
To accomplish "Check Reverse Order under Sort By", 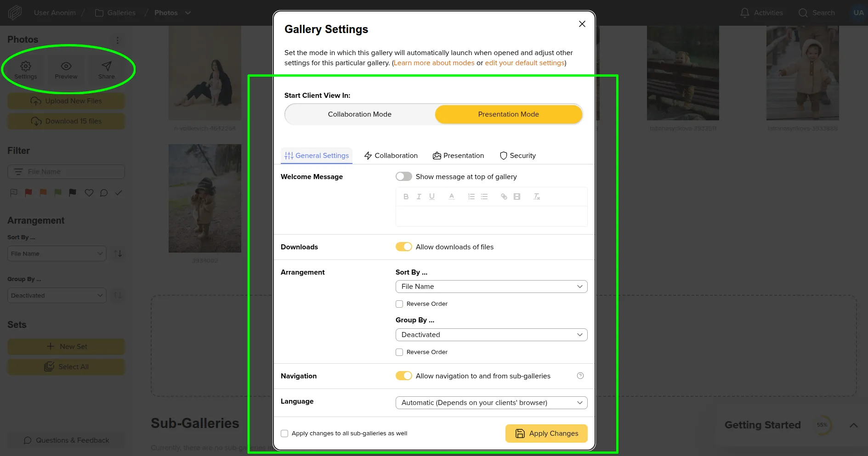I will [399, 304].
